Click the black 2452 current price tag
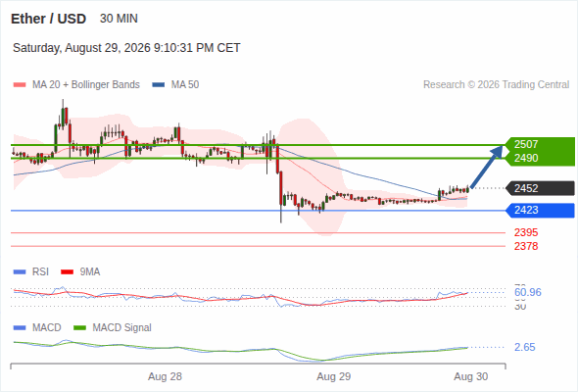 point(540,188)
